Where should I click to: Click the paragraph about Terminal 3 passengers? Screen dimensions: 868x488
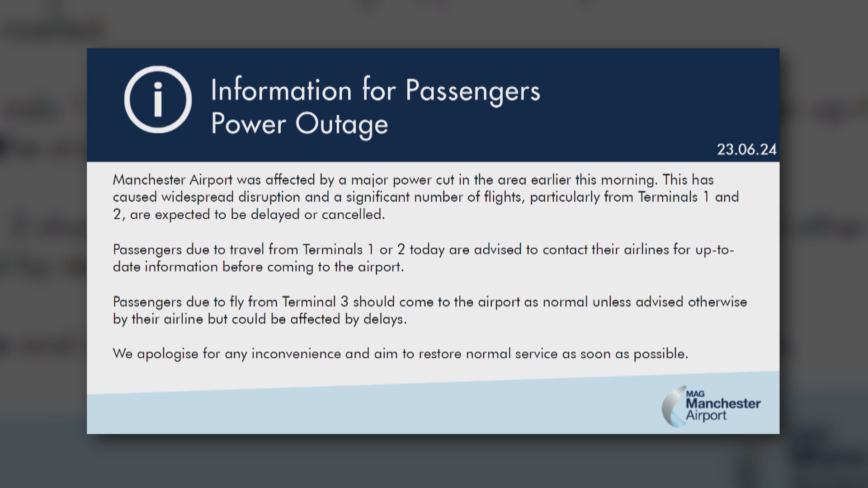pos(429,310)
